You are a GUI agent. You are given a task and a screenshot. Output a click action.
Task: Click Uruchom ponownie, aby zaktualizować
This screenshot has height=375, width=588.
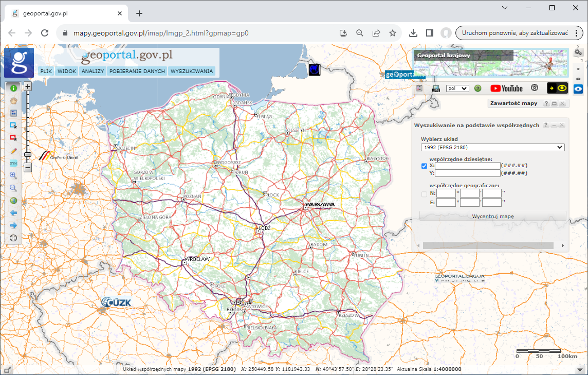click(517, 32)
